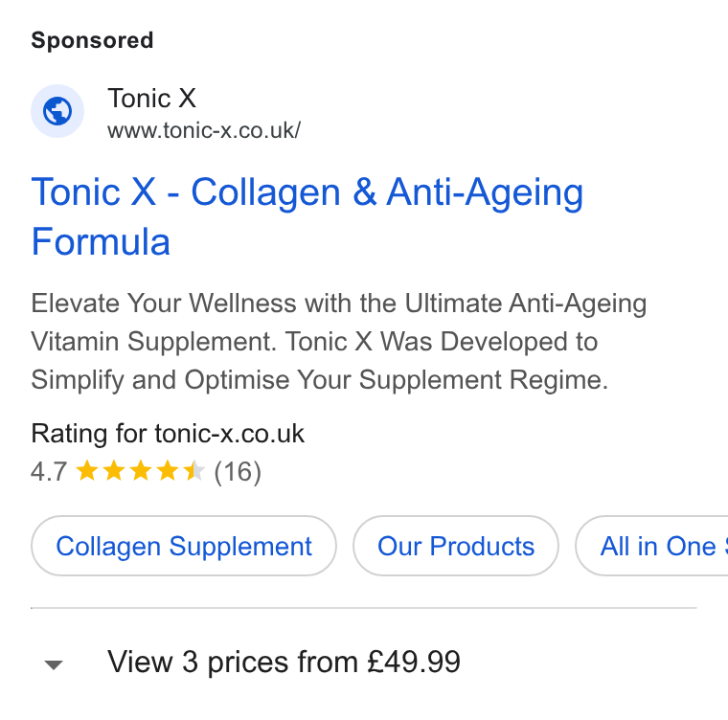This screenshot has width=728, height=720.
Task: Open the Tonic X Collagen & Anti-Ageing Formula headline
Action: (307, 216)
